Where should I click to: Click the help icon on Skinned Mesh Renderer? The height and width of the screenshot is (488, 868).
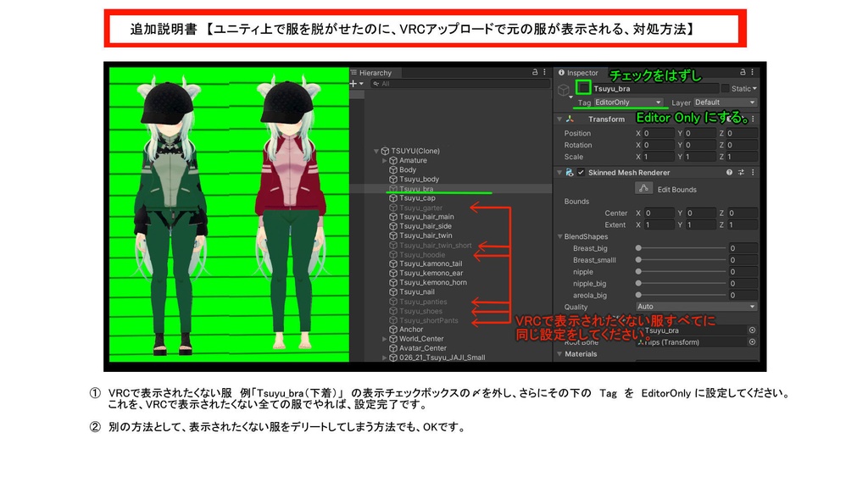click(x=729, y=172)
